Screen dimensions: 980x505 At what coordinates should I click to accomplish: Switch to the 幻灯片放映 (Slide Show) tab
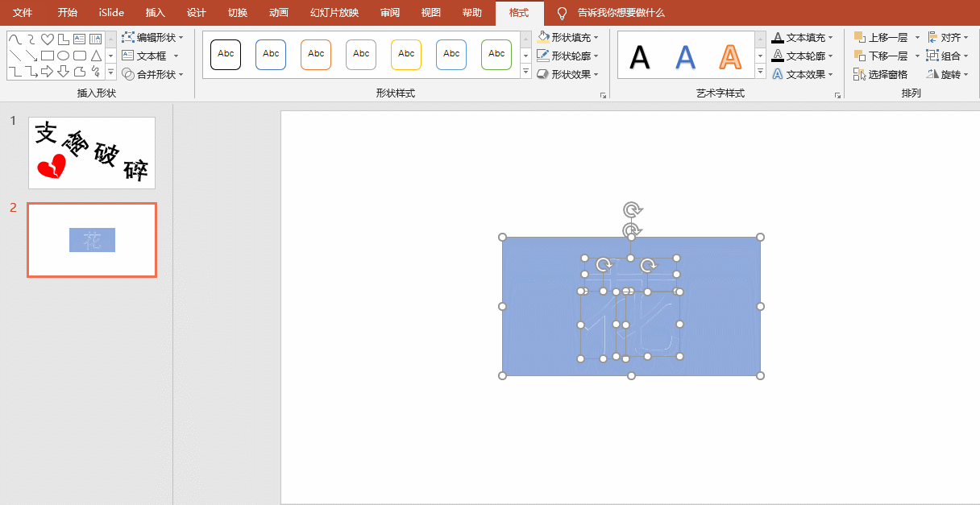click(334, 13)
